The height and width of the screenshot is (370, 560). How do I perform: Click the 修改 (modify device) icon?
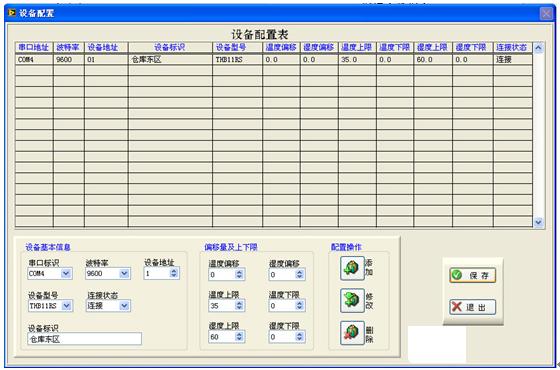pos(352,300)
